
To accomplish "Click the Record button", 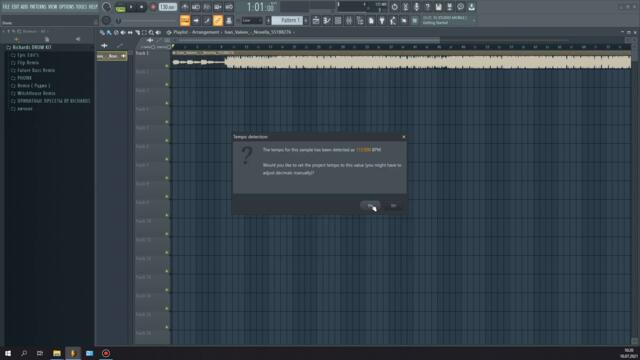I will (x=153, y=7).
